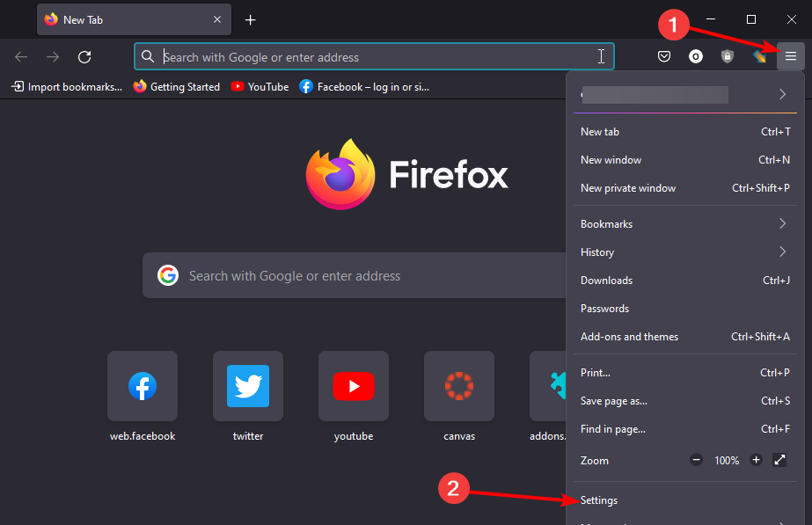812x525 pixels.
Task: Click the Google search box on page
Action: coord(355,275)
